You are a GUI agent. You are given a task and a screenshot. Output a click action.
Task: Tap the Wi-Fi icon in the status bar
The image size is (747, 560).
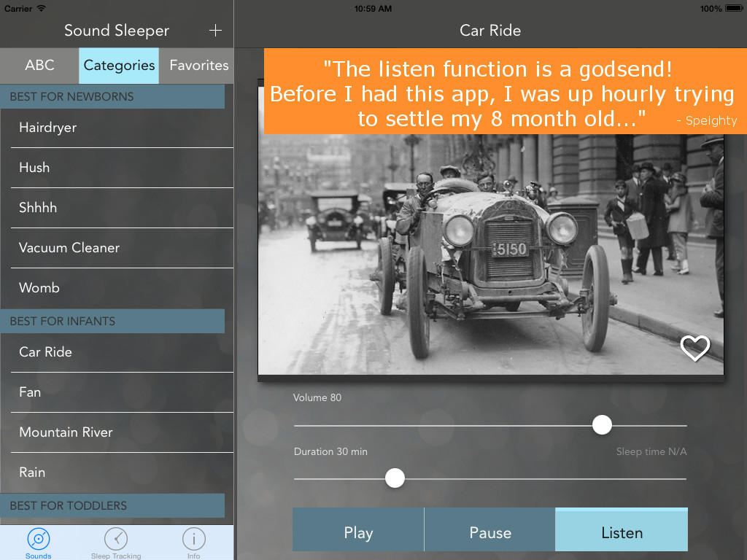pos(42,8)
